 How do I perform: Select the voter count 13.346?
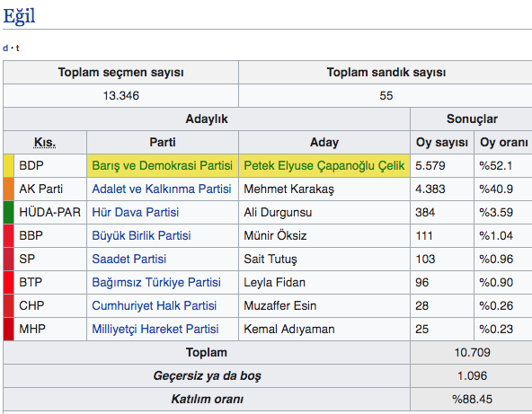120,95
